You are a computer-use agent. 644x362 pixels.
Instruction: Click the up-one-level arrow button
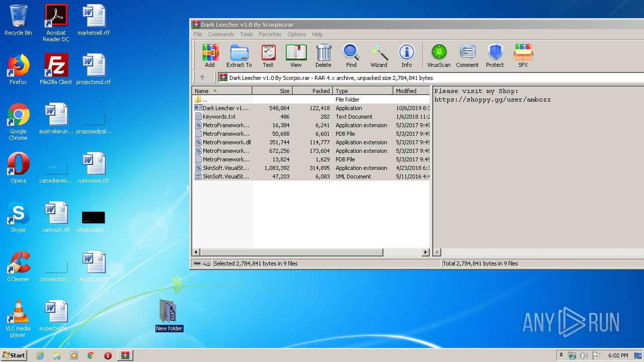[x=202, y=77]
